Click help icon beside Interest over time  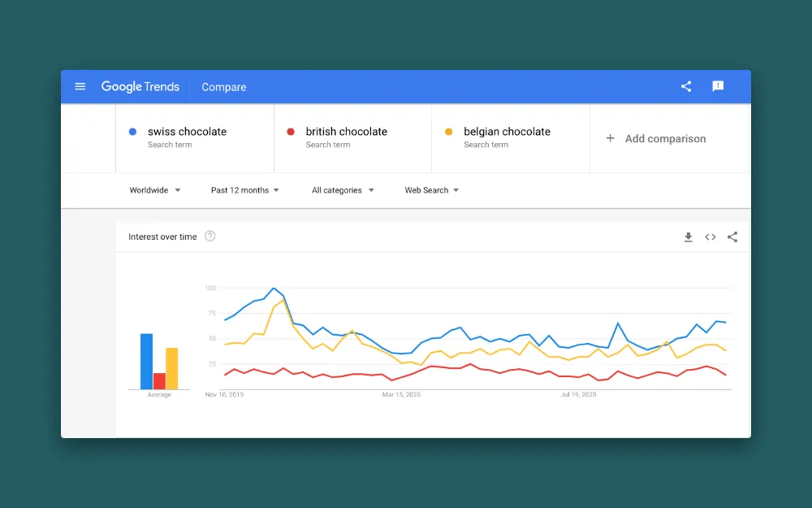point(209,237)
